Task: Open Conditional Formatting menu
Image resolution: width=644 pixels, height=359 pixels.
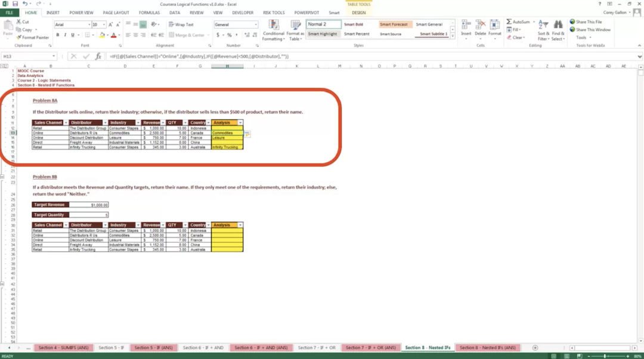Action: [273, 30]
